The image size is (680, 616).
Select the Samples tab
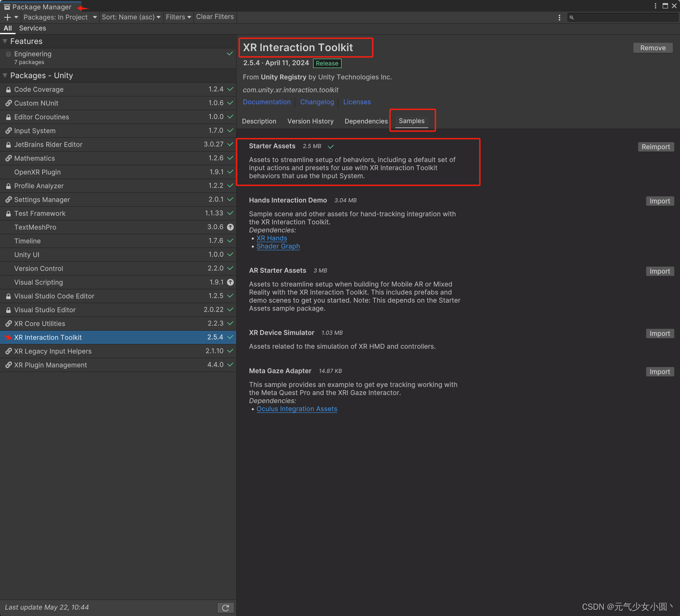(412, 121)
